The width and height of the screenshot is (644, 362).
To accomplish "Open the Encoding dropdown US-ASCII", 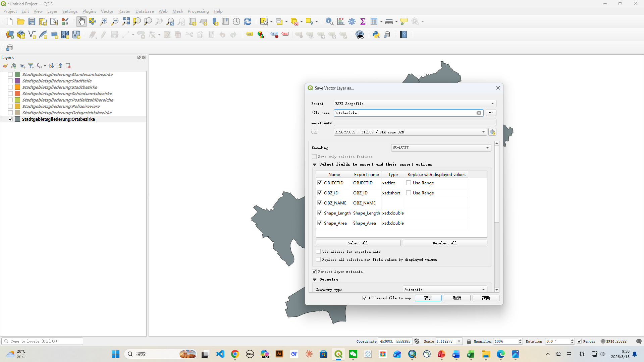I will [441, 148].
